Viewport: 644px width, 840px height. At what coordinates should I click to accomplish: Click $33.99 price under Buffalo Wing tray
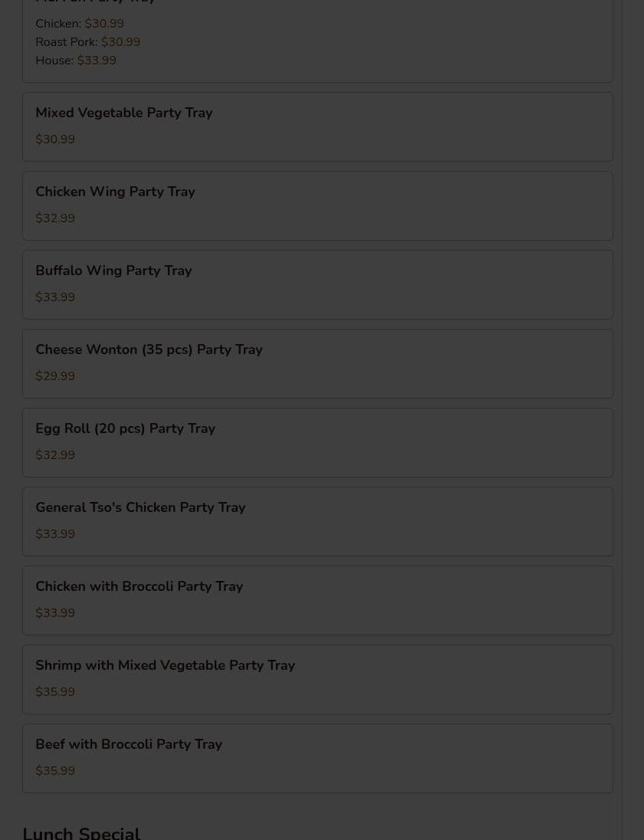pos(55,297)
